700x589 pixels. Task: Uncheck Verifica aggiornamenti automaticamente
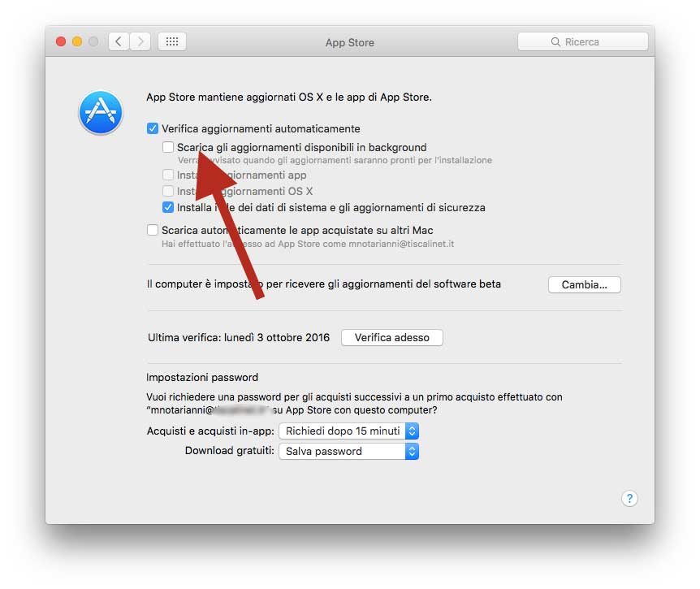pos(153,128)
